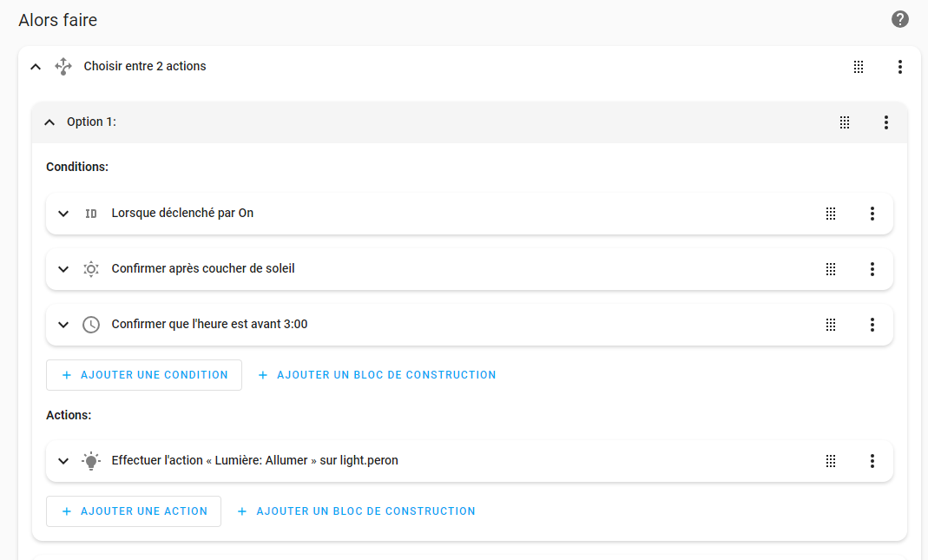Screen dimensions: 928x560
Task: Open the help icon beside Alors faire
Action: pyautogui.click(x=900, y=19)
